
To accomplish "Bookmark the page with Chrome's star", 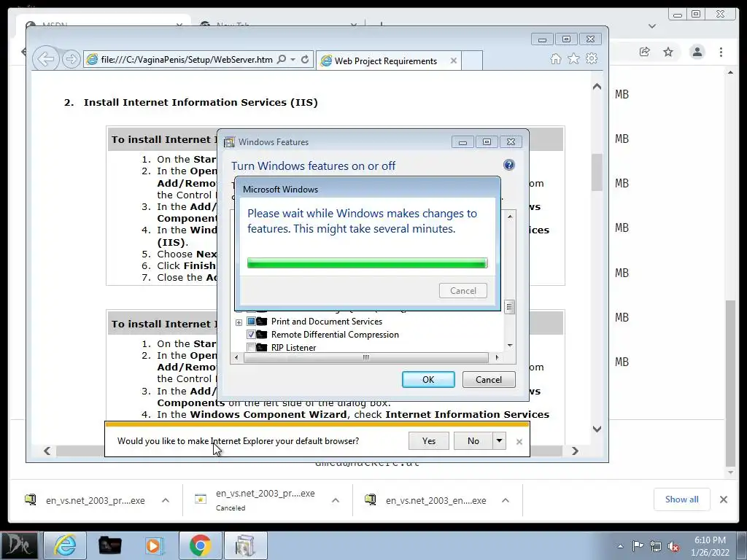I will click(x=668, y=52).
